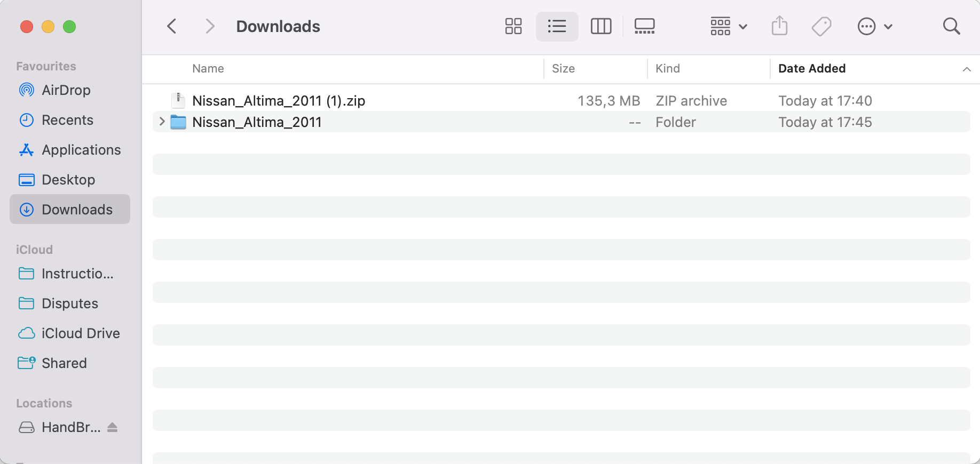The image size is (980, 464).
Task: Select the Nissan_Altima_2011 (1).zip file
Action: click(562, 100)
